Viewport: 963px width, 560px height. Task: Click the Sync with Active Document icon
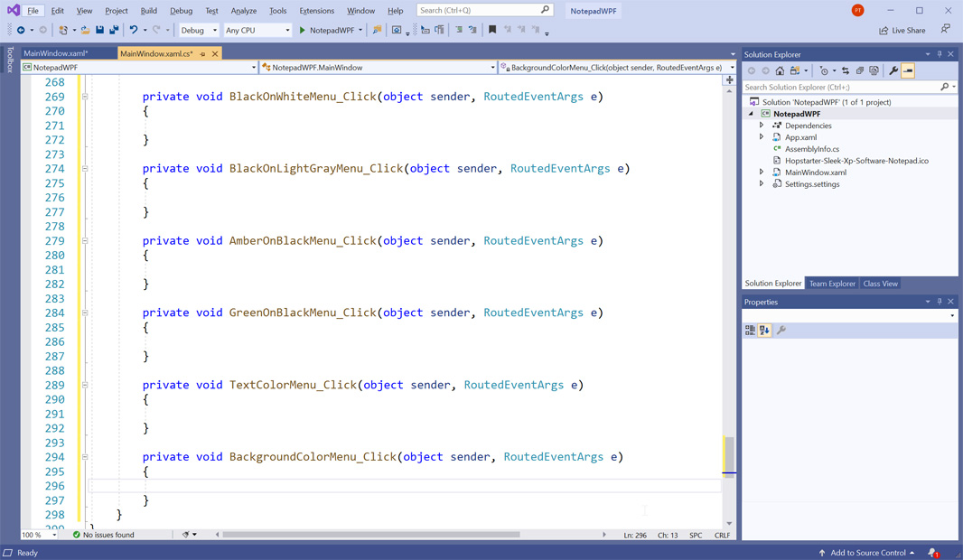pos(845,70)
